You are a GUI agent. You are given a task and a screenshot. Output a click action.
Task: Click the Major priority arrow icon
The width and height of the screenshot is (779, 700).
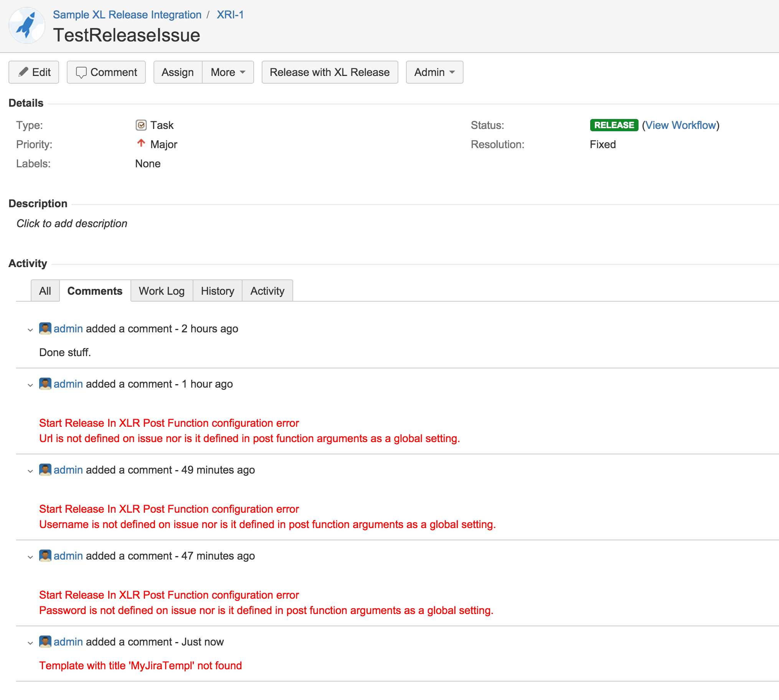(x=141, y=144)
